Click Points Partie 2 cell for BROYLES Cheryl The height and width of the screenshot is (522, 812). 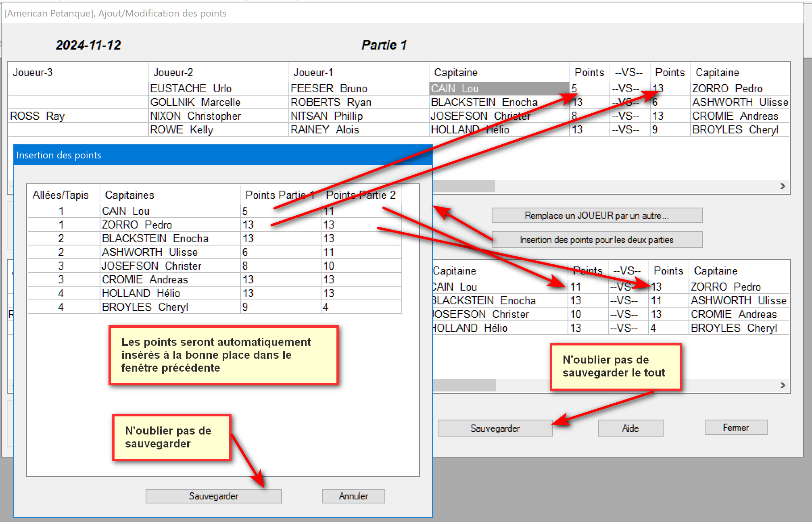pos(361,307)
